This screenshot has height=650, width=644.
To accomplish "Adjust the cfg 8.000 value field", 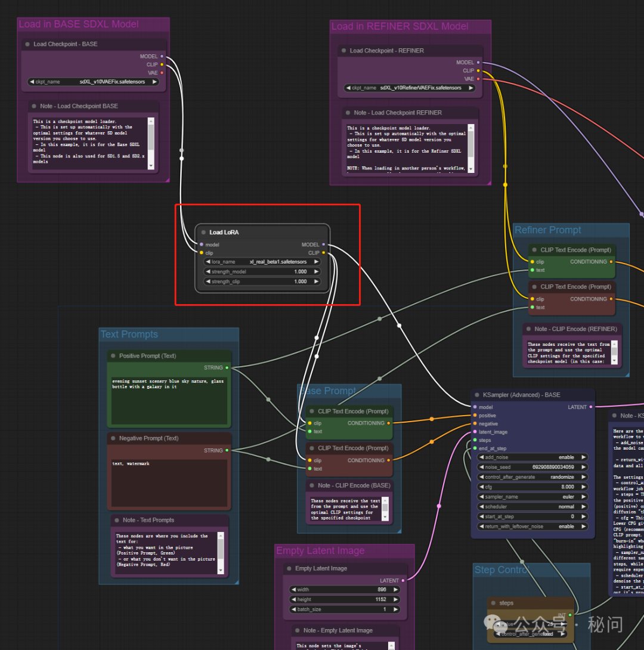I will click(x=532, y=487).
